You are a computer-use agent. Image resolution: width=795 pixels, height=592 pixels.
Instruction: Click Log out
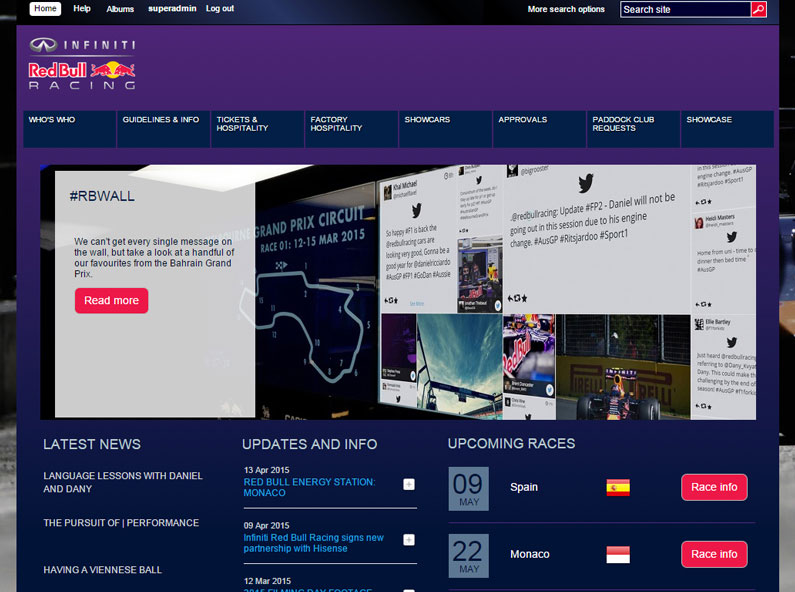coord(220,9)
